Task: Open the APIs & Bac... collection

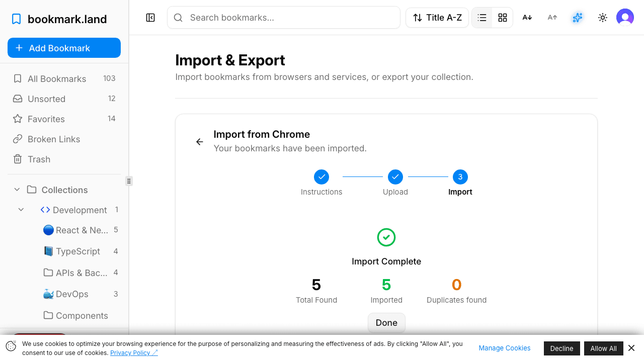Action: pyautogui.click(x=80, y=273)
